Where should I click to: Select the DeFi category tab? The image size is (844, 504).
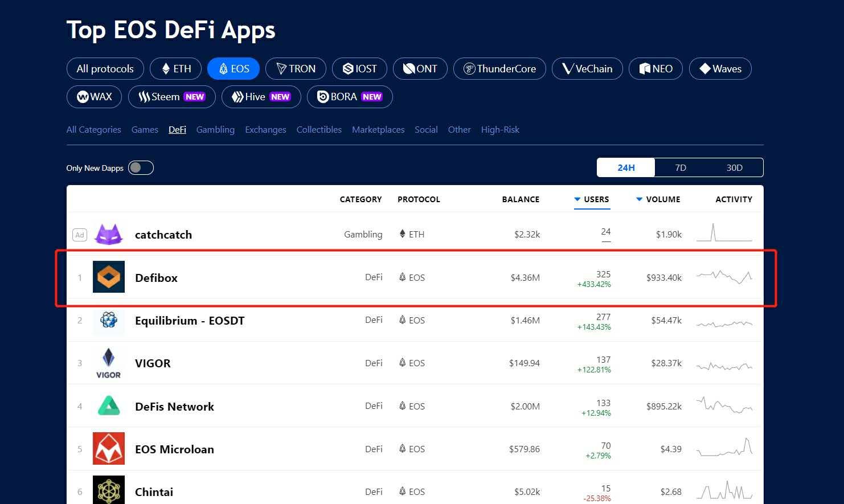point(177,129)
